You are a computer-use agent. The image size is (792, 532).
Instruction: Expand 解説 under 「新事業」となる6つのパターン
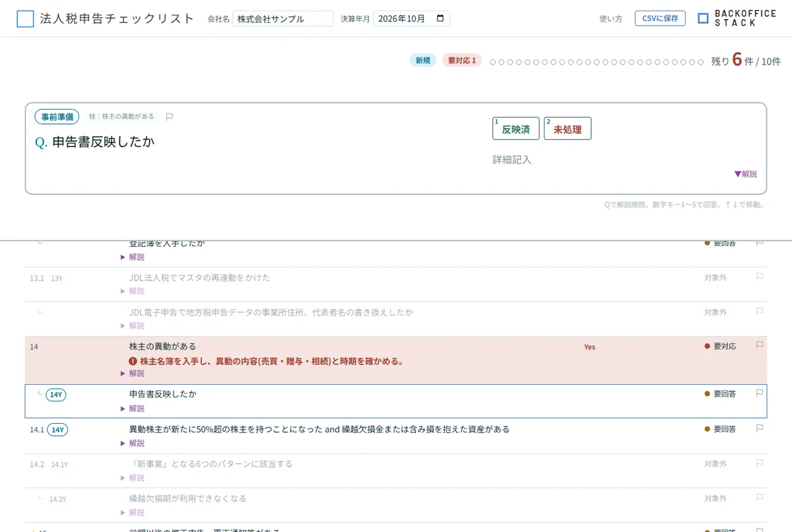pyautogui.click(x=133, y=478)
